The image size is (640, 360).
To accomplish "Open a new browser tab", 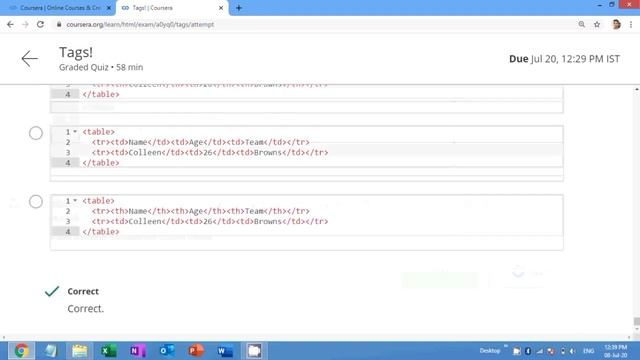I will tap(239, 8).
